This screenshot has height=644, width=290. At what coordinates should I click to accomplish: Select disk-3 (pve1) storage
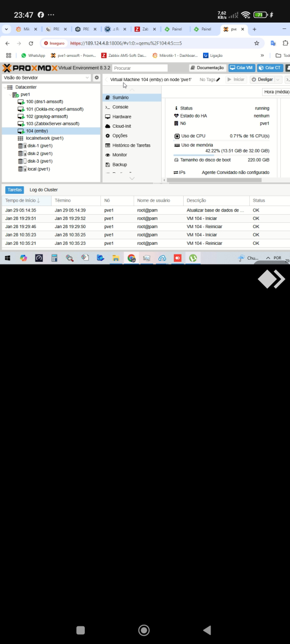click(x=51, y=161)
